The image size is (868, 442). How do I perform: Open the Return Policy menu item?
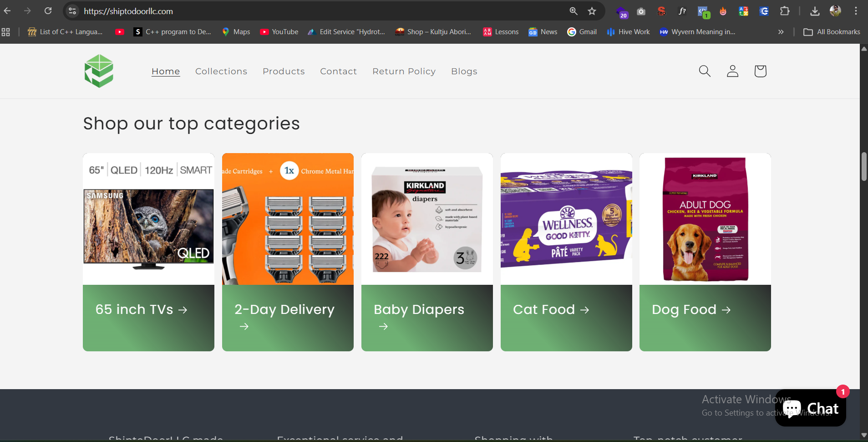point(404,72)
